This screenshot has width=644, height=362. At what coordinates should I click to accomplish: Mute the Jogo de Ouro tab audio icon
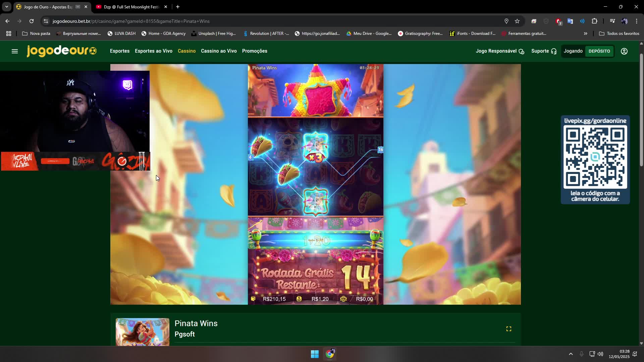78,7
